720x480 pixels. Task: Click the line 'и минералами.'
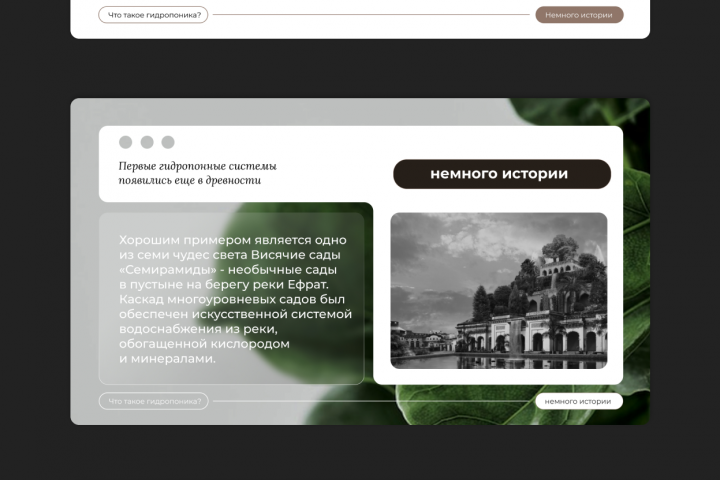(x=167, y=359)
